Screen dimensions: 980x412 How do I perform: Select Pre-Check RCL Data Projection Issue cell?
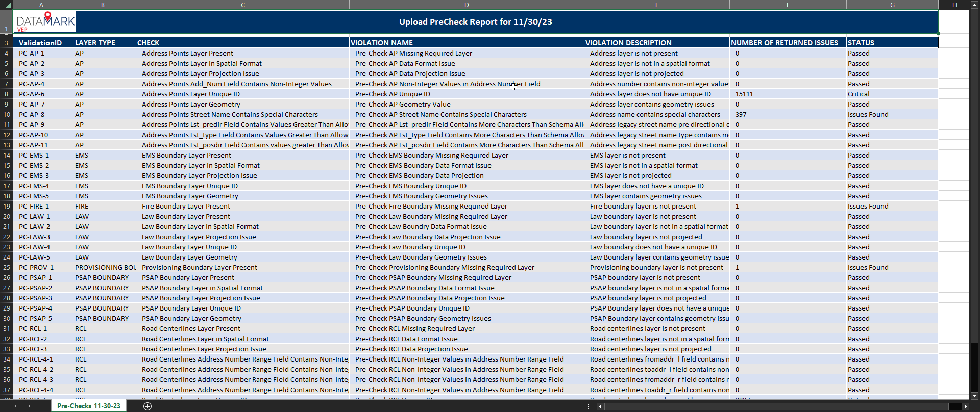click(x=467, y=349)
